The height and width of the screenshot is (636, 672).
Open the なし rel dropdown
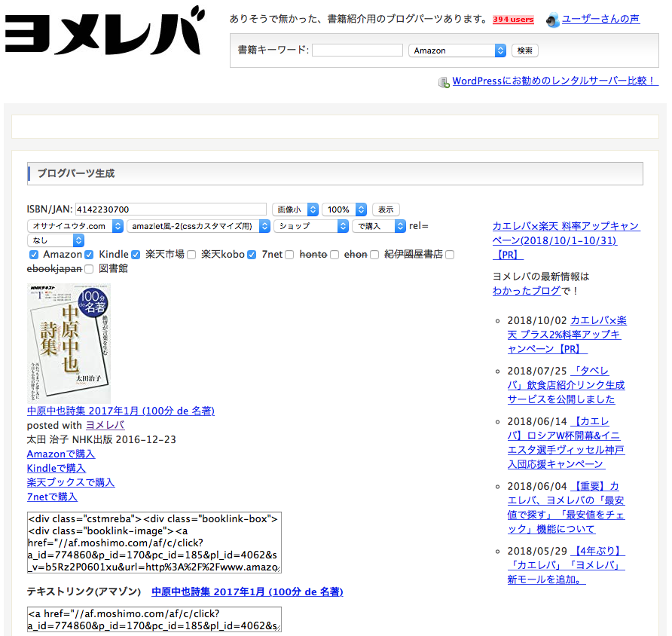click(56, 240)
